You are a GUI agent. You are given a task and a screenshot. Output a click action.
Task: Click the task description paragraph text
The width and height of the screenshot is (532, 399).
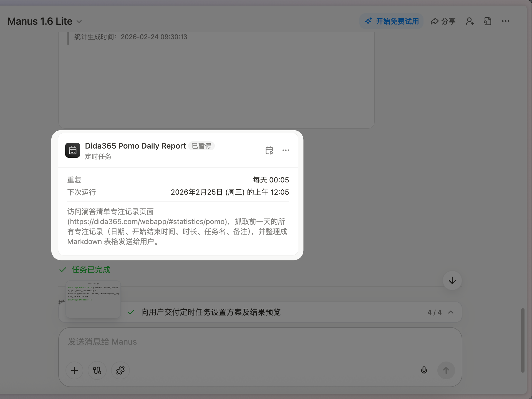(178, 227)
